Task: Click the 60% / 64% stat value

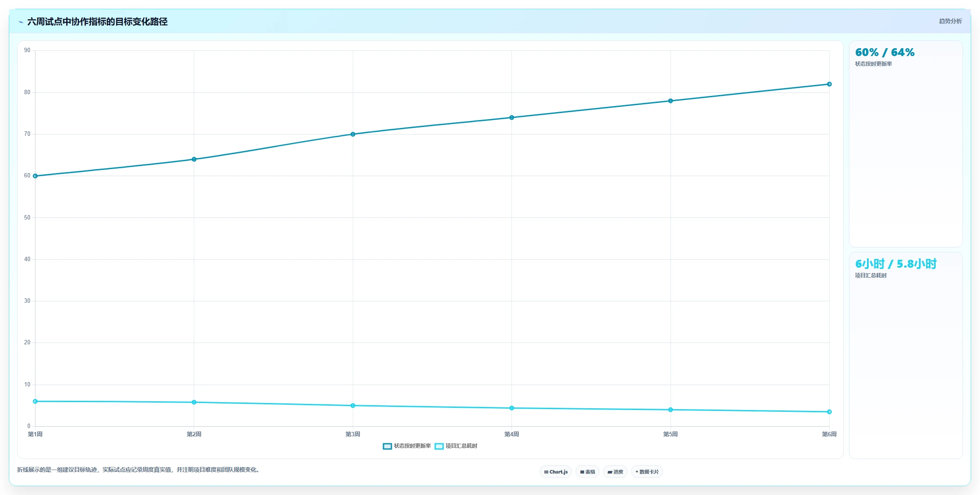Action: (884, 53)
